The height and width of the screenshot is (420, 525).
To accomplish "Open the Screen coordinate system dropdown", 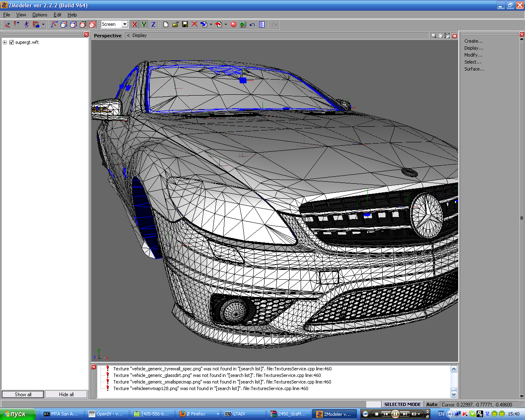I will click(x=125, y=24).
